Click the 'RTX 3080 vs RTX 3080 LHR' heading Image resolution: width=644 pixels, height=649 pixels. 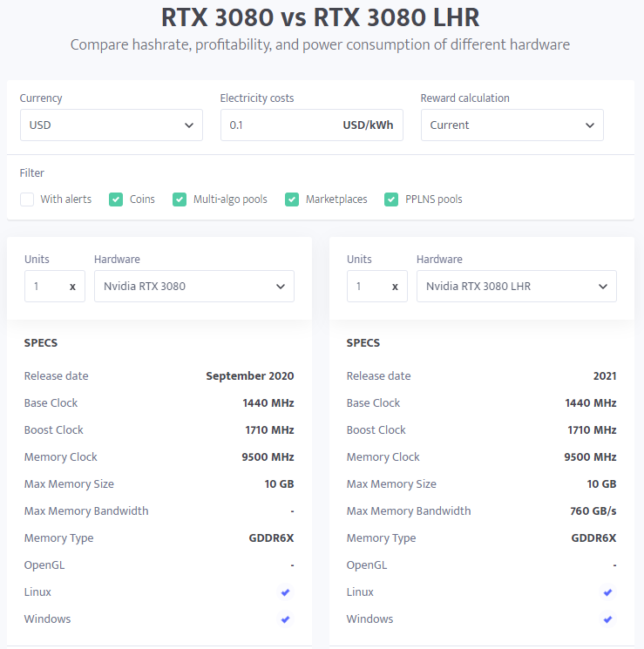click(320, 17)
